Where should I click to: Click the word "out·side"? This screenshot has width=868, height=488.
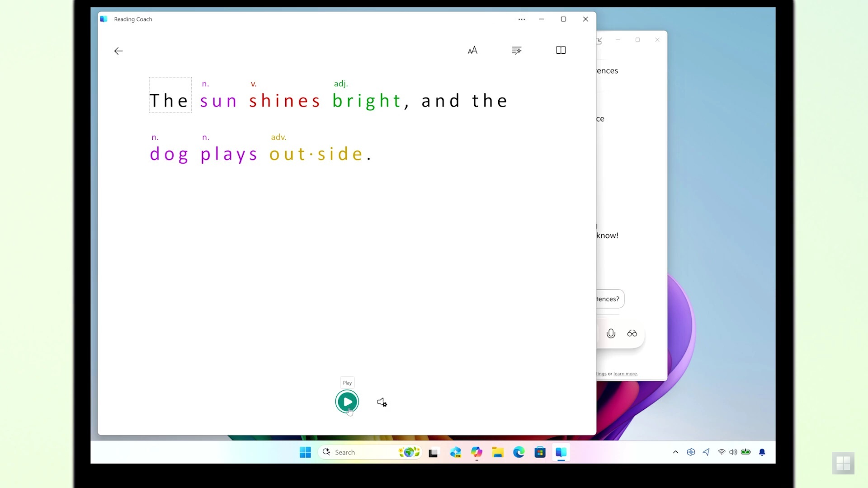click(x=316, y=154)
